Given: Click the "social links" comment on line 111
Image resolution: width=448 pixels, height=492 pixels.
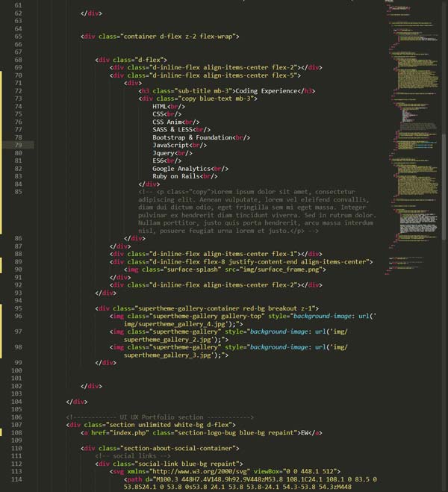Looking at the screenshot, I should click(134, 455).
